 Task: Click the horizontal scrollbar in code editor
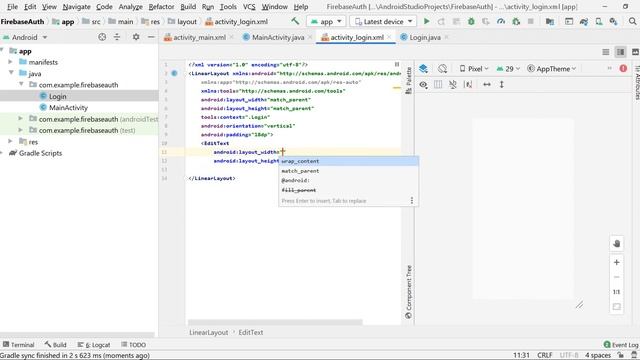(275, 322)
